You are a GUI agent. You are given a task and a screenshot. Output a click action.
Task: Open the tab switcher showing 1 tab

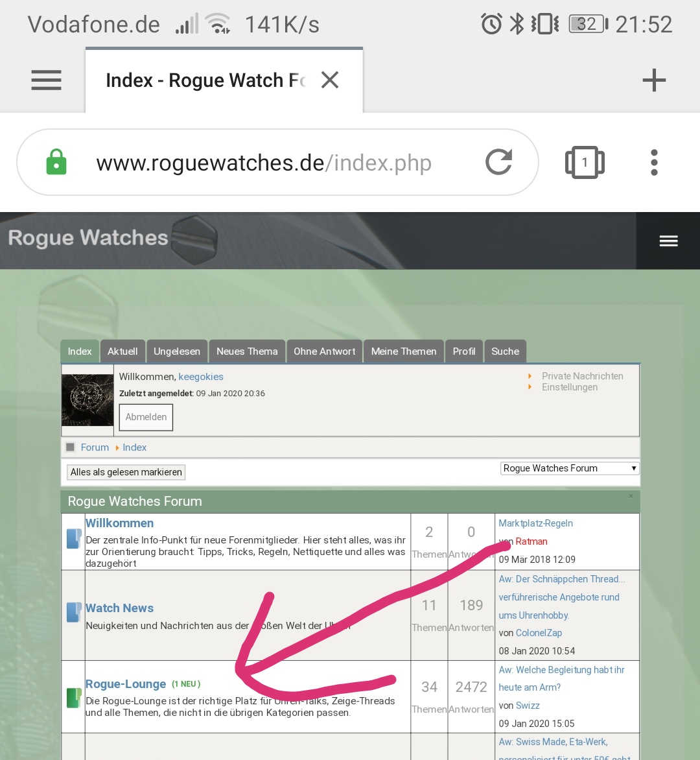coord(585,162)
